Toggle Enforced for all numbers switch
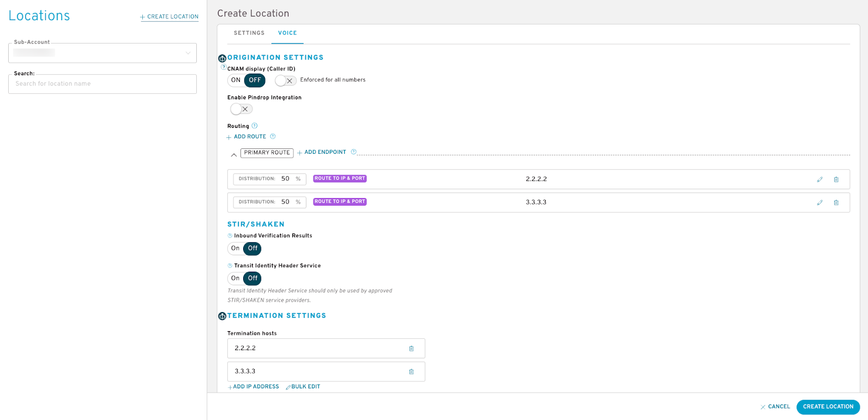The image size is (868, 420). [286, 81]
